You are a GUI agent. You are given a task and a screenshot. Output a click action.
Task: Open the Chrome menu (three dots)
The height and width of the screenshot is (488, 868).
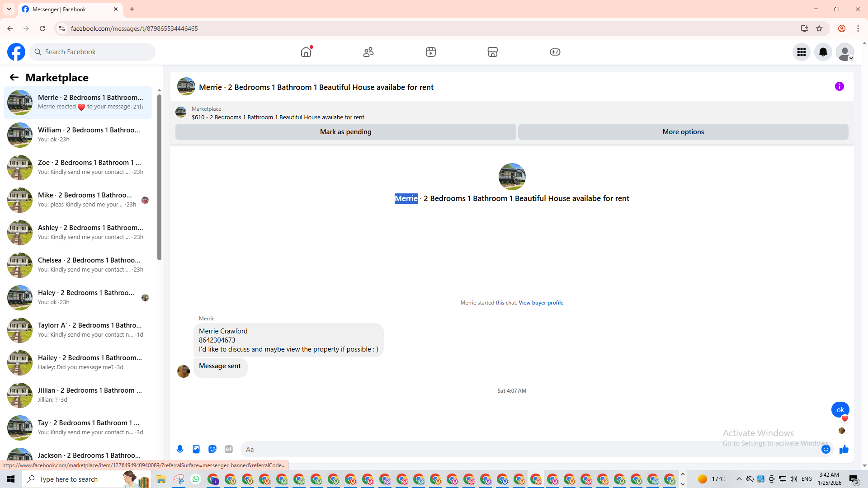point(858,28)
